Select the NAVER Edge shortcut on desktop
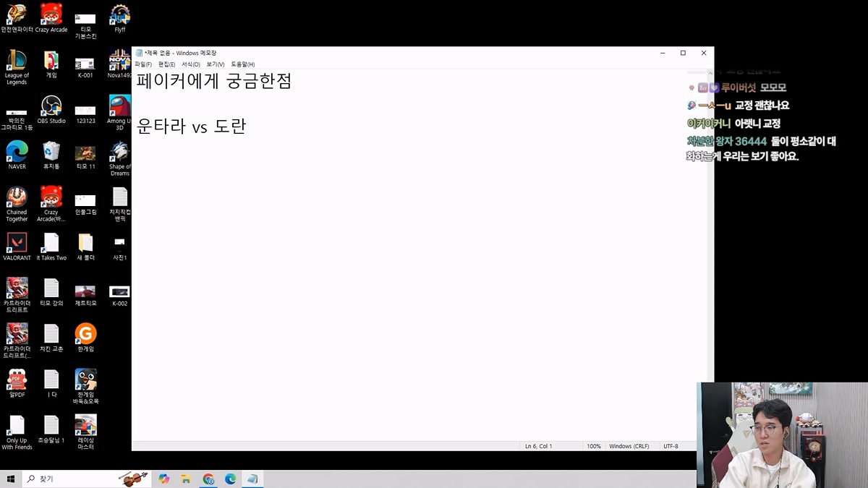Viewport: 868px width, 488px height. click(17, 151)
